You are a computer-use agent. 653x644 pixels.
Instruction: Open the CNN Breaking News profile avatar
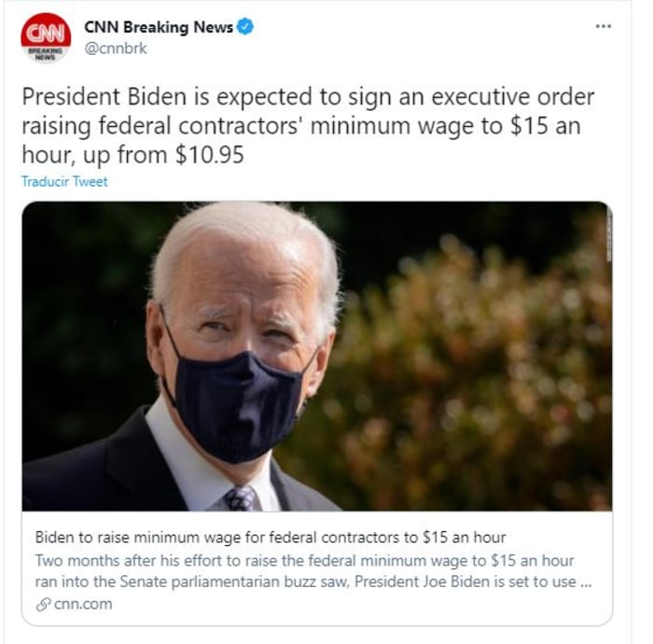46,38
